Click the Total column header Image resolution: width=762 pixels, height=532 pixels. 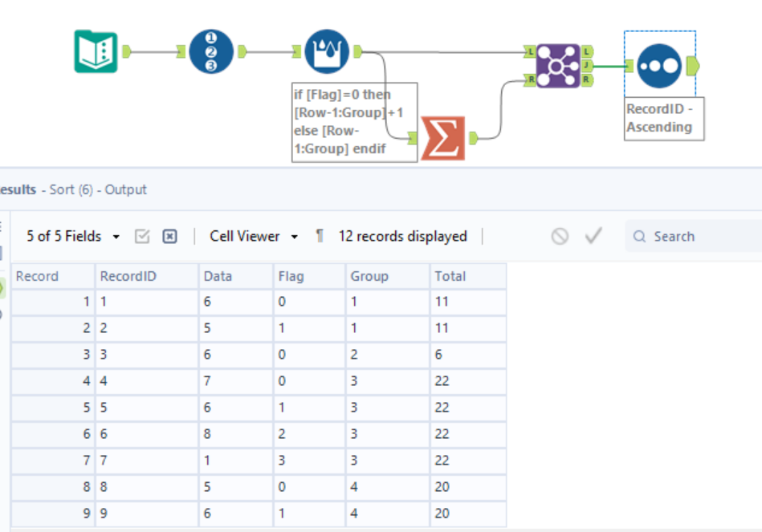(x=467, y=276)
